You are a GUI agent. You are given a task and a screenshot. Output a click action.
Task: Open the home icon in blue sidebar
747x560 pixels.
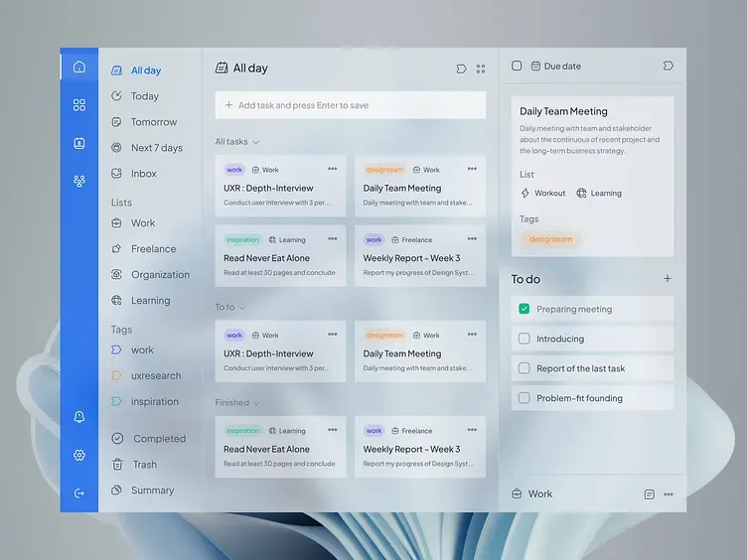pos(79,67)
